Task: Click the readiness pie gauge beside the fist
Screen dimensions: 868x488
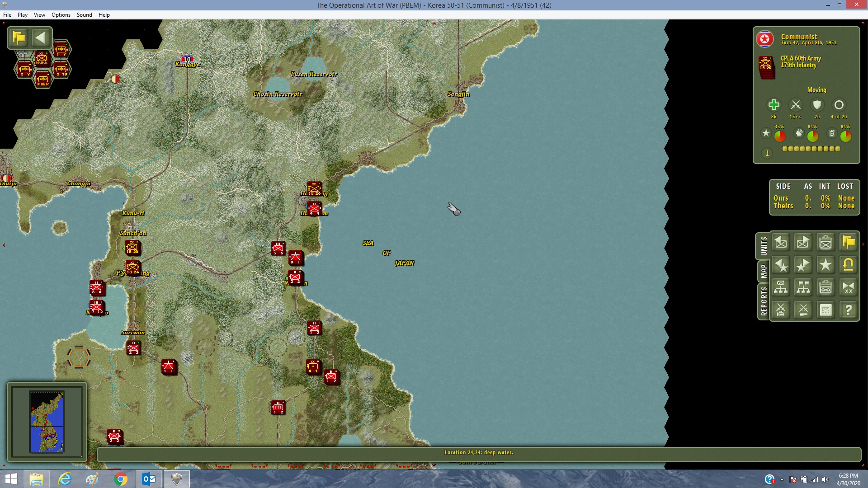Action: [813, 136]
